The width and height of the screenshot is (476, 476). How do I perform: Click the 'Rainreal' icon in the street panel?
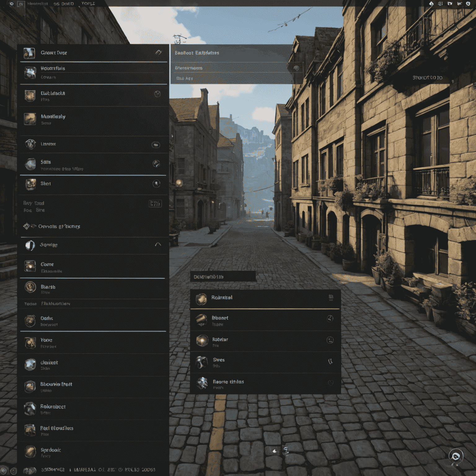pos(201,299)
